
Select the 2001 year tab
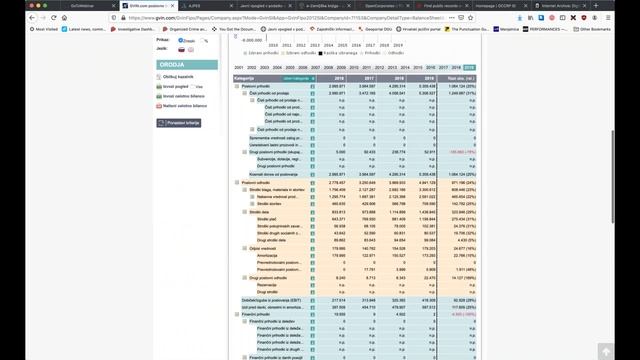tap(239, 68)
